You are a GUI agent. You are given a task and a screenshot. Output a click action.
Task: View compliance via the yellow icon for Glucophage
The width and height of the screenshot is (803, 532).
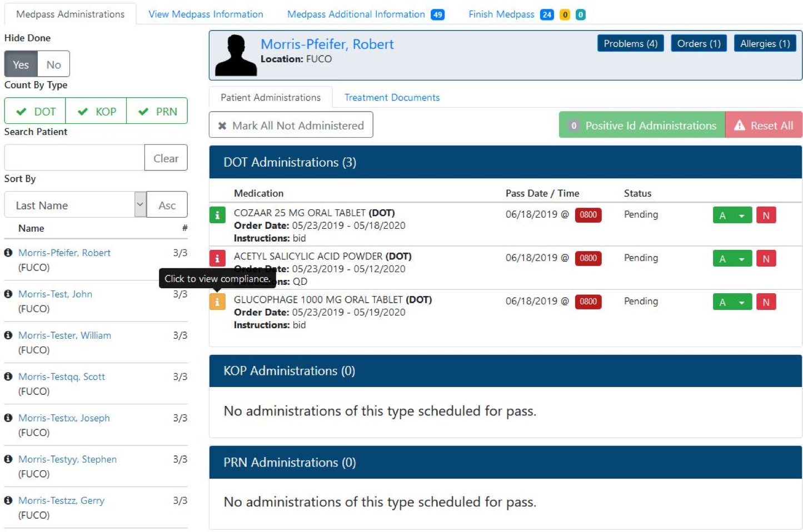click(217, 302)
